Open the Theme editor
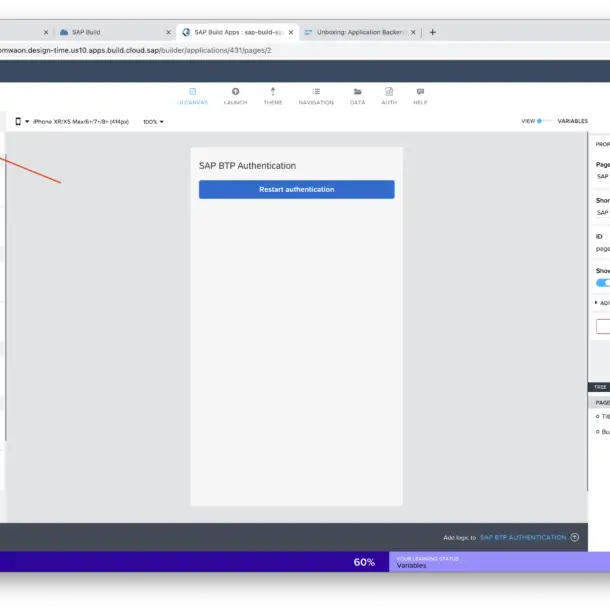The width and height of the screenshot is (610, 610). pos(273,96)
